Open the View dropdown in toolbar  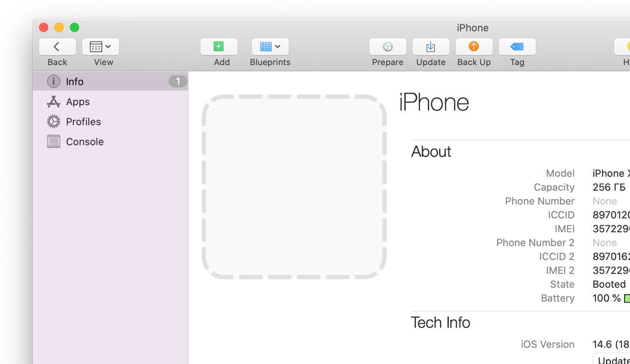[100, 47]
